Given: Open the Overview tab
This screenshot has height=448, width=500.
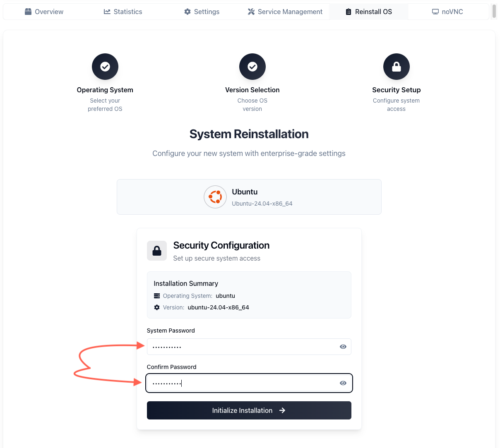Looking at the screenshot, I should [44, 12].
